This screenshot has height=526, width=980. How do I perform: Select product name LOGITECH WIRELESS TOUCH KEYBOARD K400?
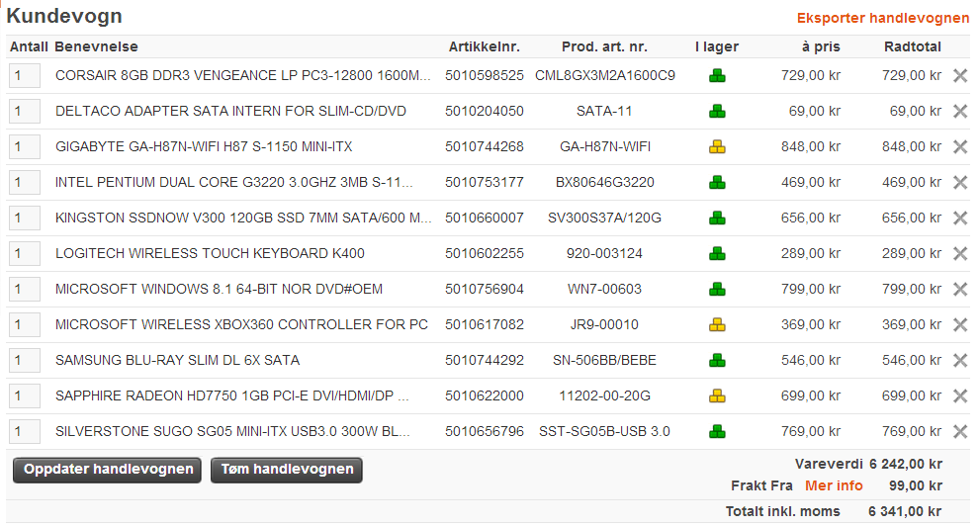210,254
